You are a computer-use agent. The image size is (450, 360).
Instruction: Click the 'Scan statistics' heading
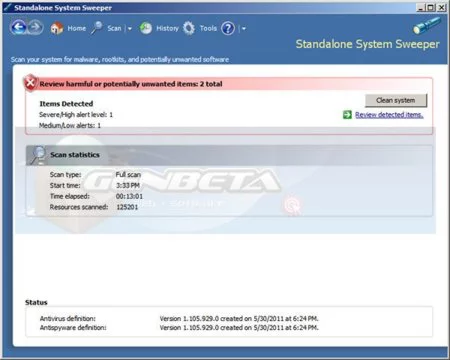pos(75,155)
